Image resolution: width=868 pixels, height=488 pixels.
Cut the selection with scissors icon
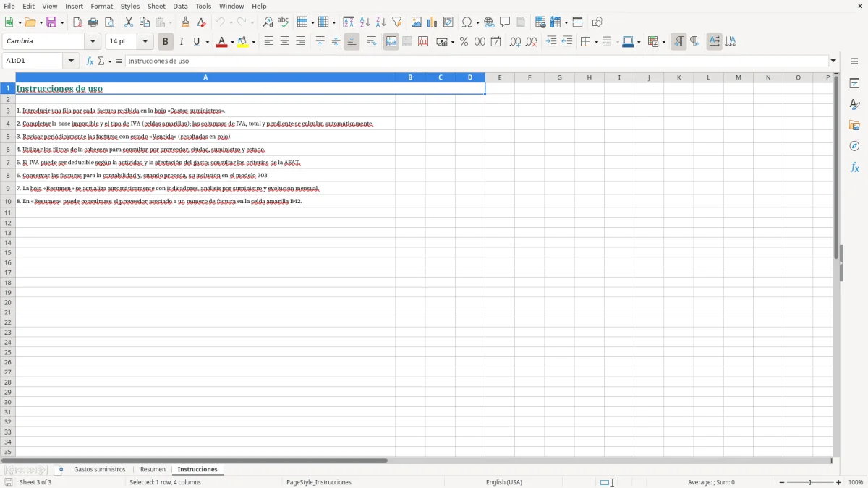coord(129,22)
